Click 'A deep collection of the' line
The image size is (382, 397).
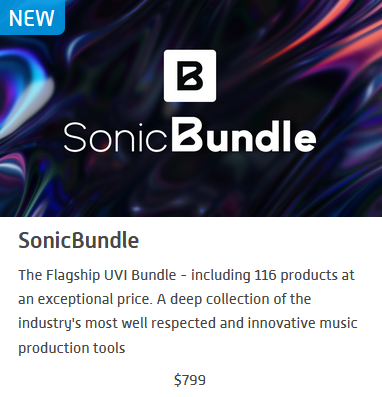[x=234, y=299]
